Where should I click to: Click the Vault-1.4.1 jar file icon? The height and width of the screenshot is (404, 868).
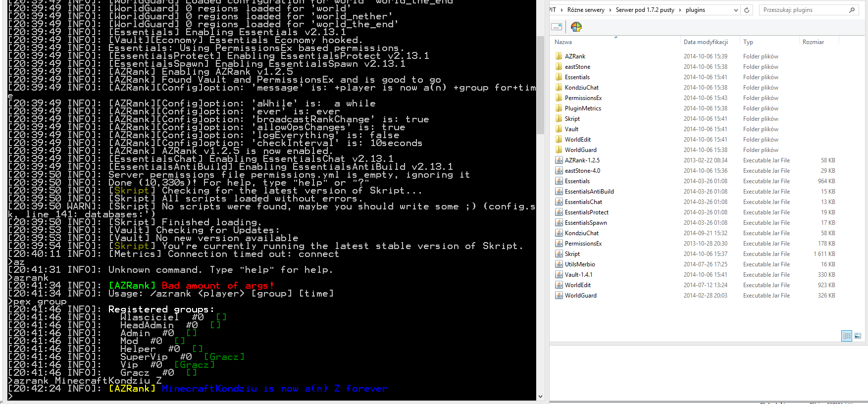click(x=559, y=275)
